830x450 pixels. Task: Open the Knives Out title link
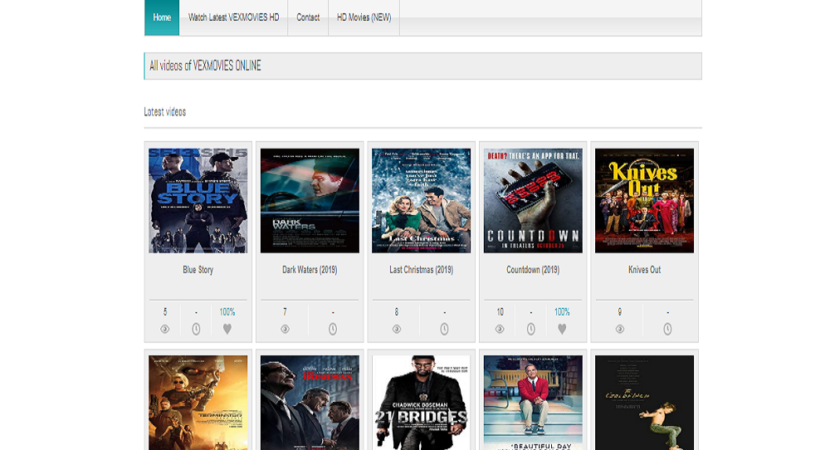[644, 269]
